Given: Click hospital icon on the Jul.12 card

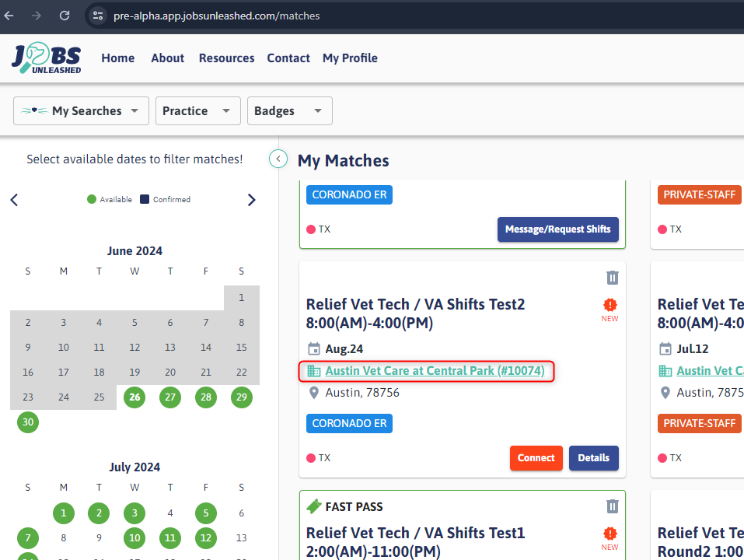Looking at the screenshot, I should click(x=665, y=371).
